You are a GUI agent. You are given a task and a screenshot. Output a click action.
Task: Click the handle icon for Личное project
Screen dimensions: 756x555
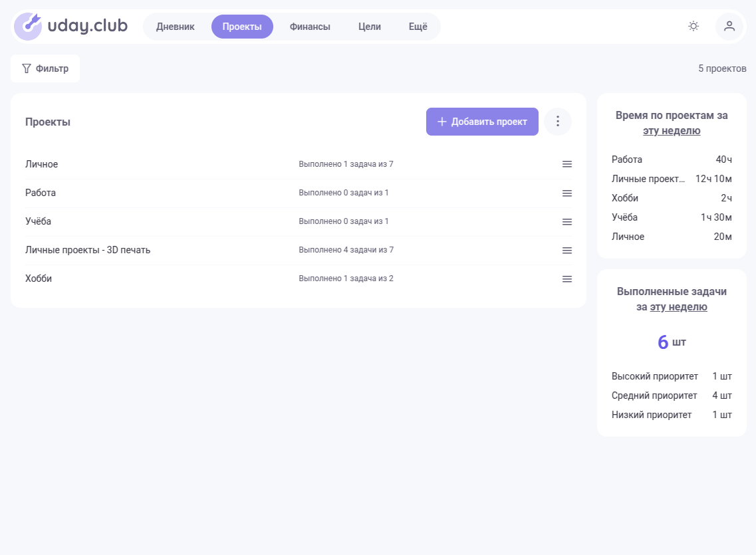pyautogui.click(x=567, y=164)
